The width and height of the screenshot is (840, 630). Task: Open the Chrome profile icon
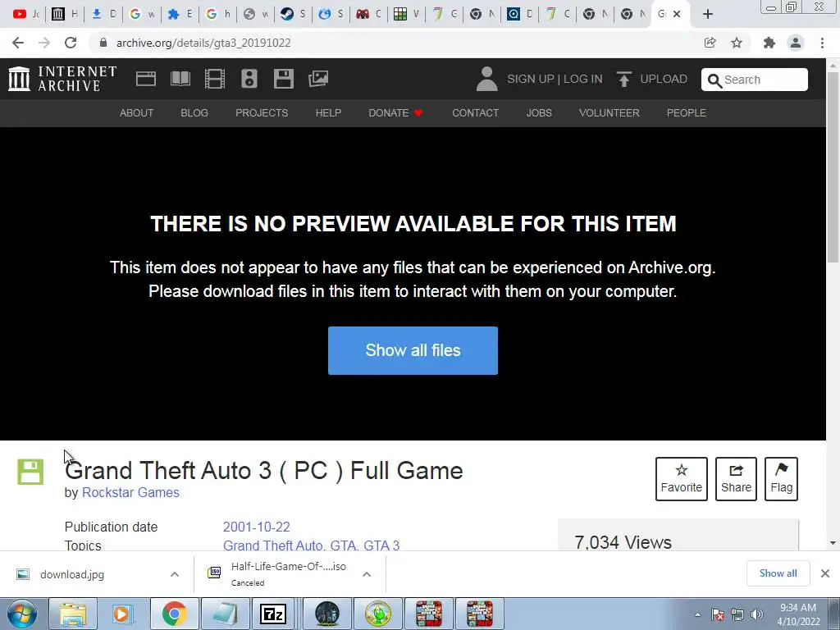pos(796,43)
